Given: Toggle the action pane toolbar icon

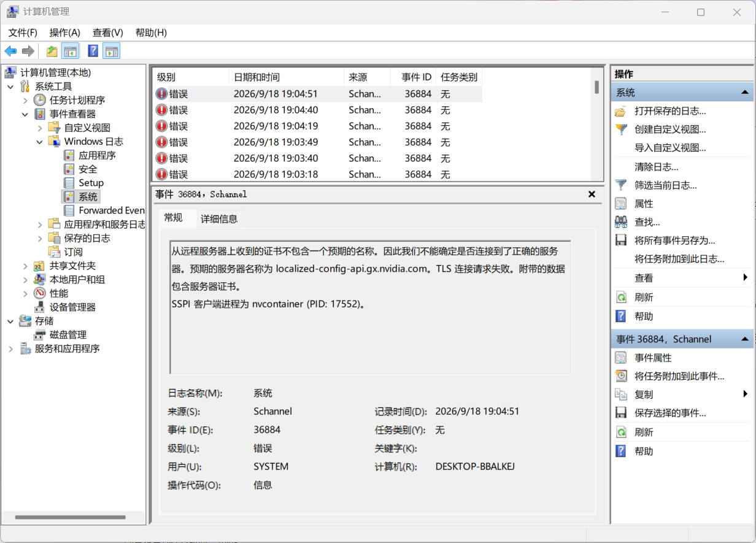Looking at the screenshot, I should [112, 51].
